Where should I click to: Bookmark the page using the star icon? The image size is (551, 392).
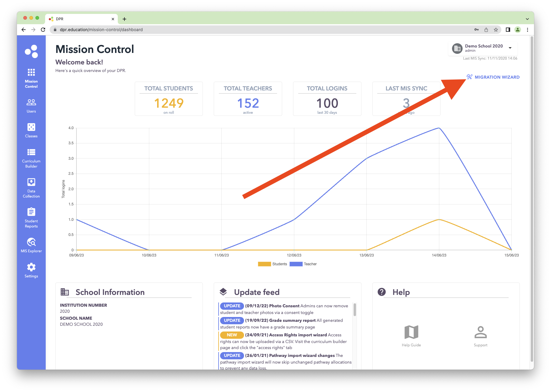496,30
